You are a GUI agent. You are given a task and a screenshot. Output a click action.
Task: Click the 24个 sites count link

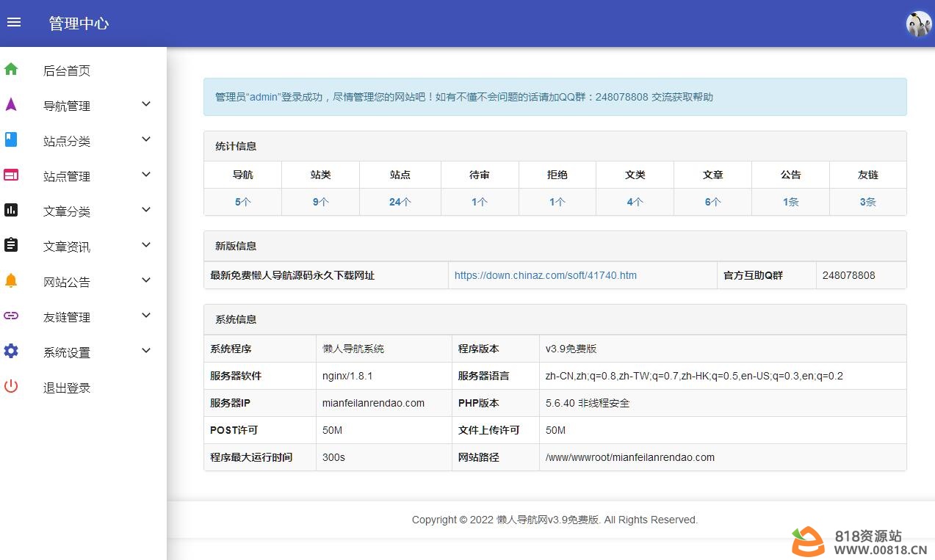click(400, 202)
